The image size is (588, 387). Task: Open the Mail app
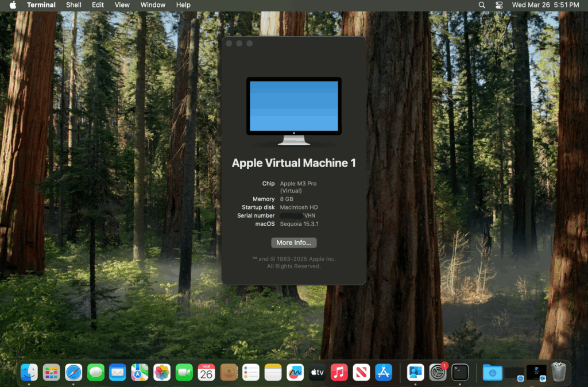117,372
